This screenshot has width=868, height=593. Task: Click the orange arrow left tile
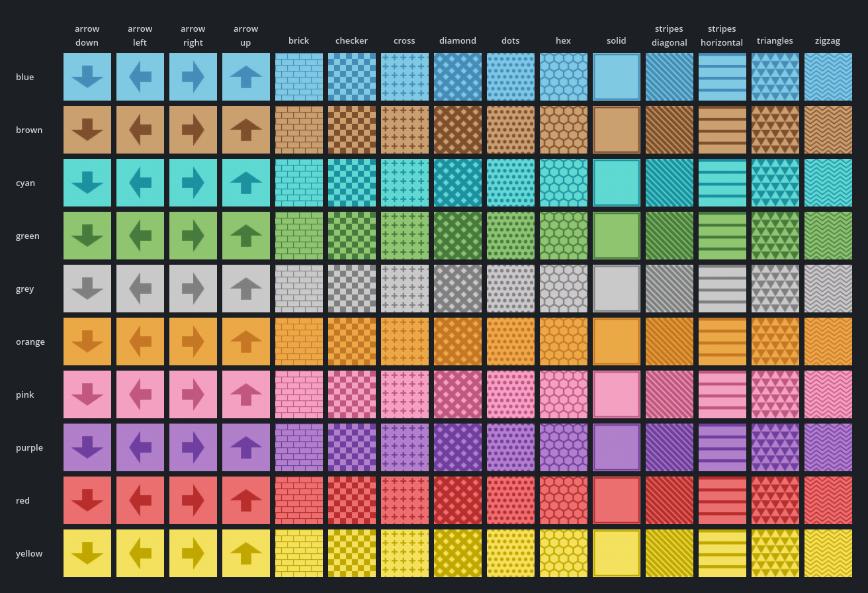click(140, 342)
